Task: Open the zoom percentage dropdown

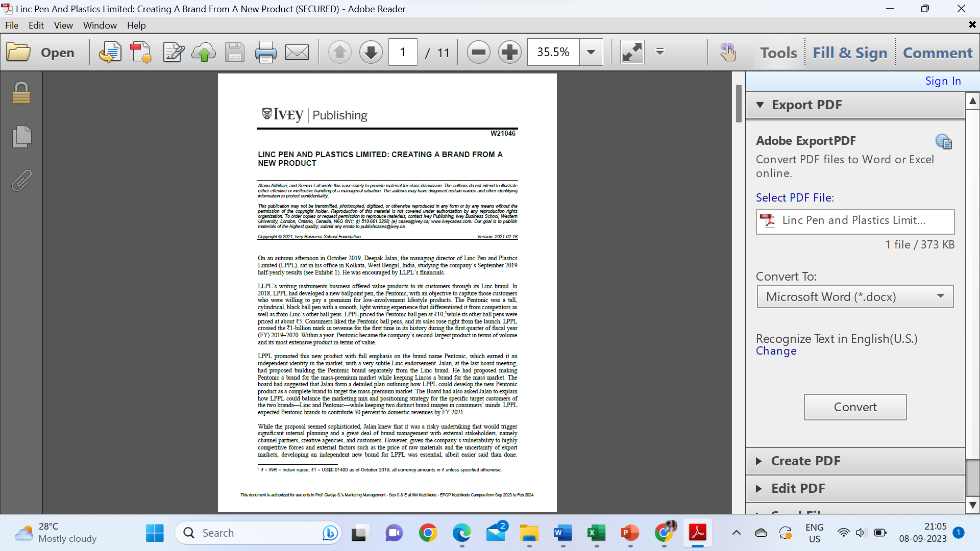Action: click(x=591, y=52)
